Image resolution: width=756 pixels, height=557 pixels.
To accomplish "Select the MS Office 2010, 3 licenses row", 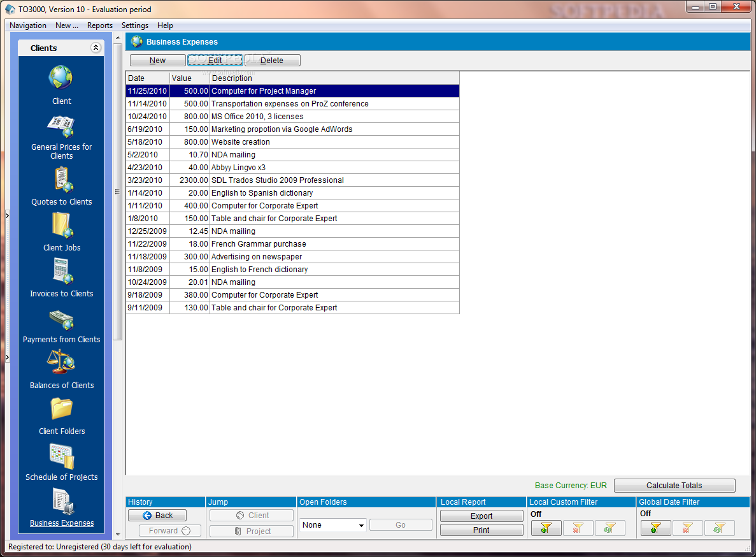I will [293, 116].
